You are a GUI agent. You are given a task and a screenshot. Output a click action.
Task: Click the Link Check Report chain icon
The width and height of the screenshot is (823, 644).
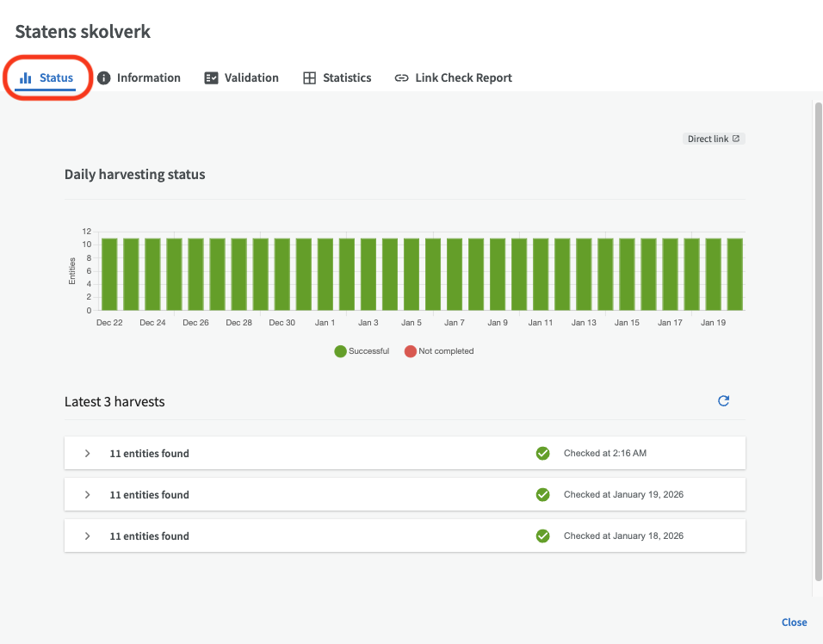coord(401,78)
